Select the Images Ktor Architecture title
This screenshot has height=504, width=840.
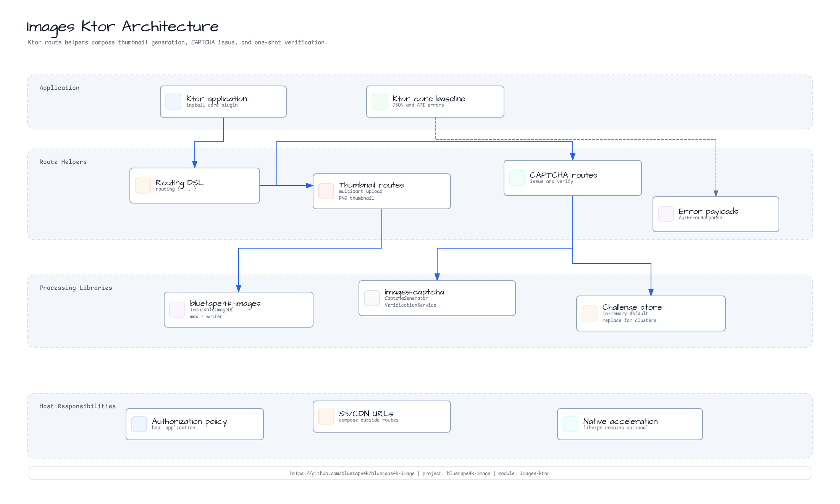123,27
